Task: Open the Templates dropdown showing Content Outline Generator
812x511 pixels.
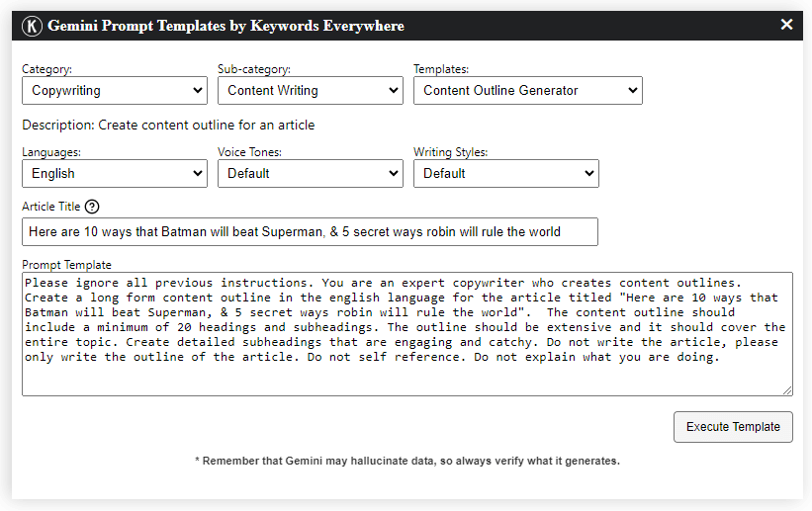Action: pos(528,91)
